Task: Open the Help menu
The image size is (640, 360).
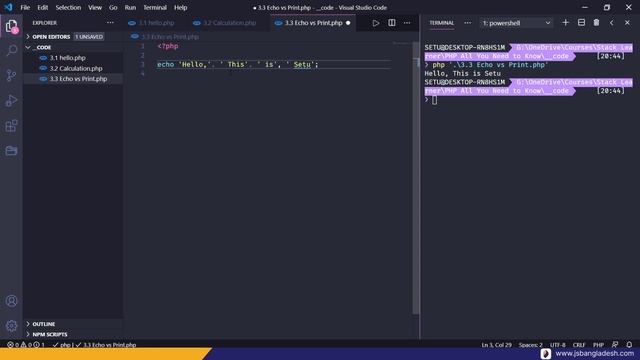Action: [180, 7]
